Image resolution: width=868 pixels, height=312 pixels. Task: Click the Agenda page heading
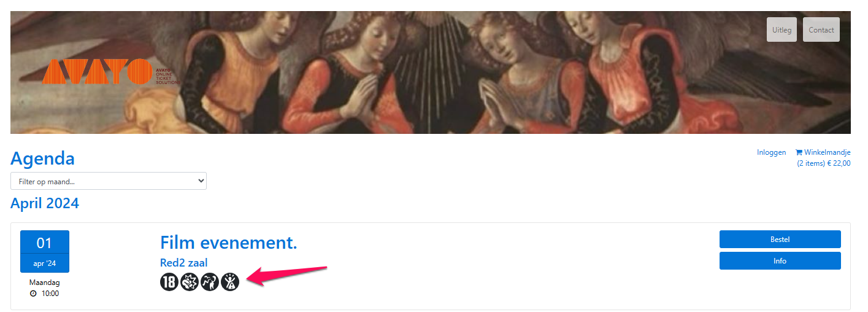coord(43,158)
